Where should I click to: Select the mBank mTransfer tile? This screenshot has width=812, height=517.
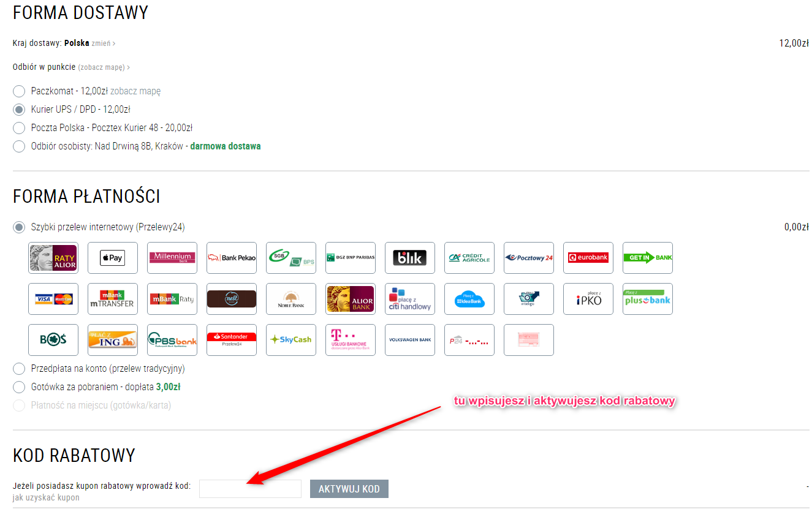113,299
